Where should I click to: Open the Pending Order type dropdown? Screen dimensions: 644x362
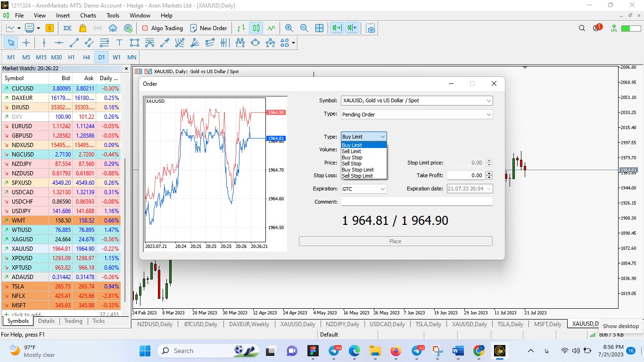[417, 114]
